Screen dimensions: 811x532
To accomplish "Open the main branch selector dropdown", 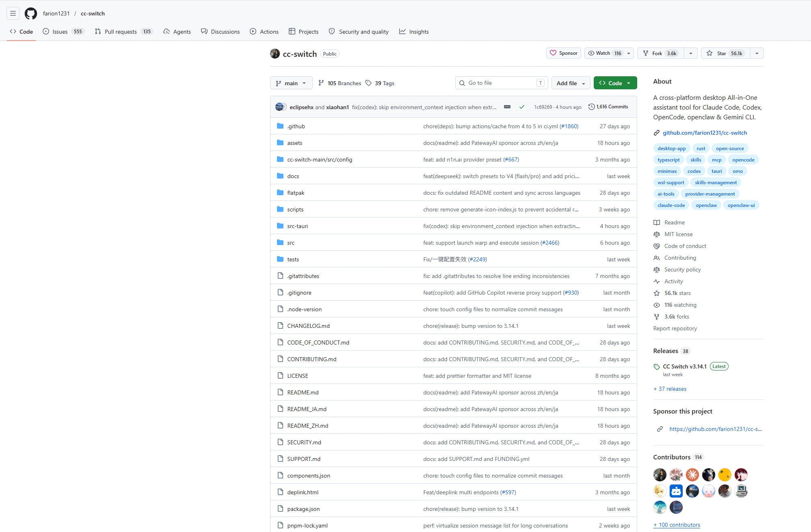I will 291,83.
